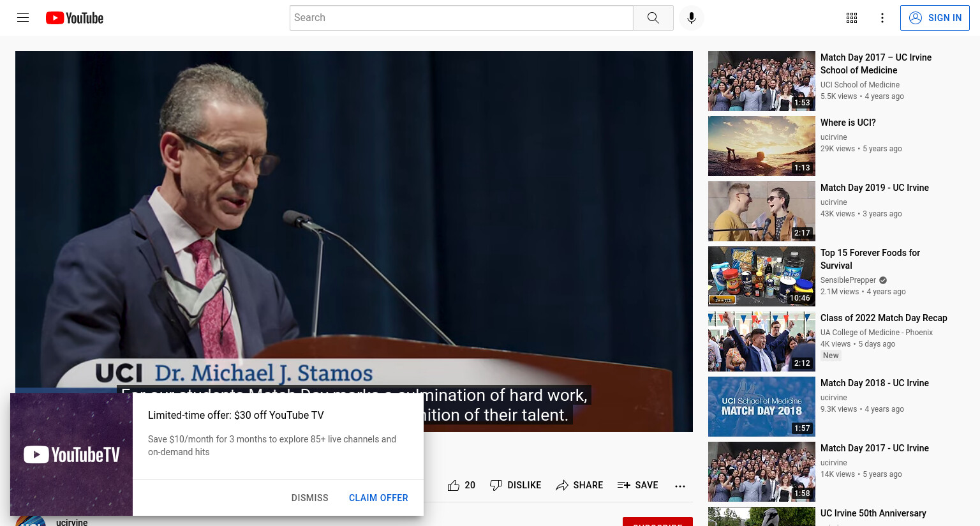Screen dimensions: 980x526
Task: Click 'UC Irvine 50th Anniversary' title
Action: [873, 513]
